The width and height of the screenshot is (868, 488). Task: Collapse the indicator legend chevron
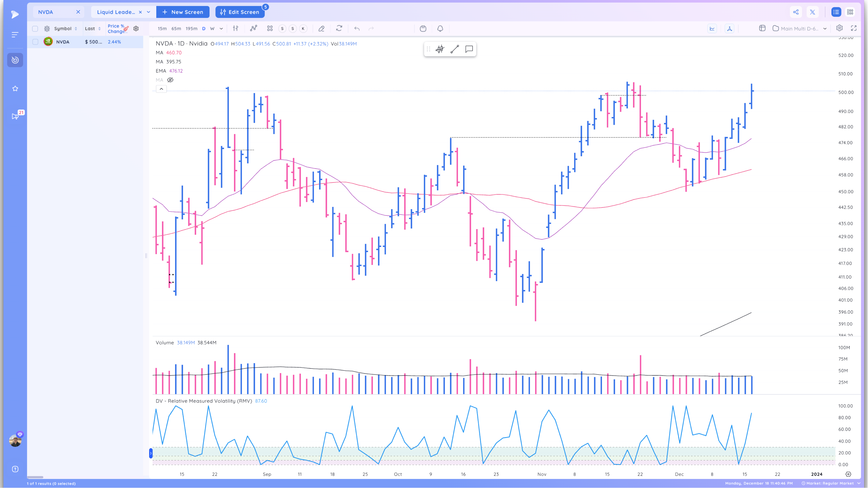tap(161, 89)
